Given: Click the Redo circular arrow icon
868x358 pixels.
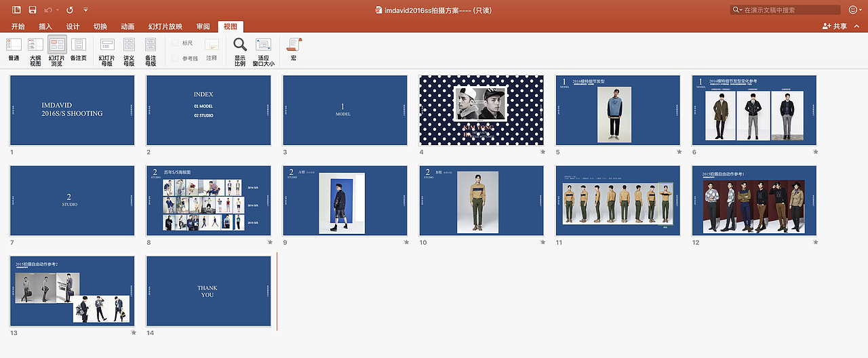Looking at the screenshot, I should click(x=70, y=10).
